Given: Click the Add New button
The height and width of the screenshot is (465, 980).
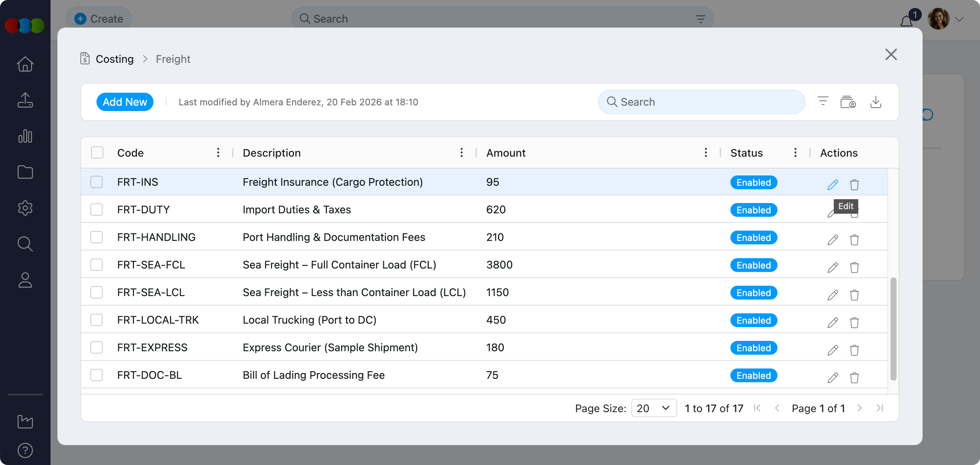Looking at the screenshot, I should click(125, 102).
